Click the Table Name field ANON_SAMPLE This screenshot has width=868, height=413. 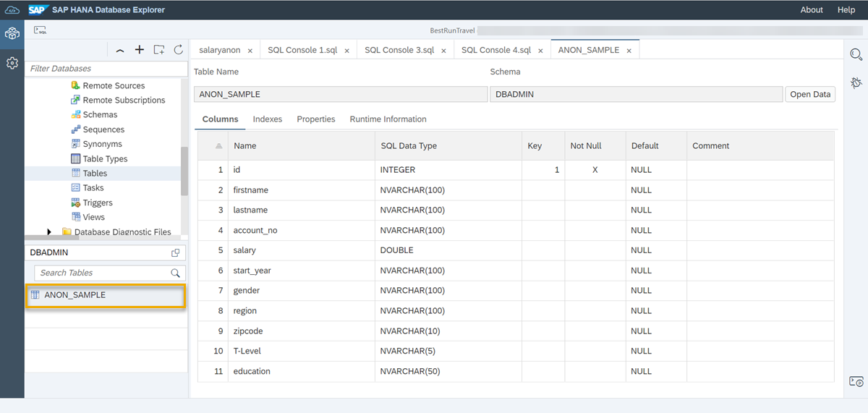(341, 94)
